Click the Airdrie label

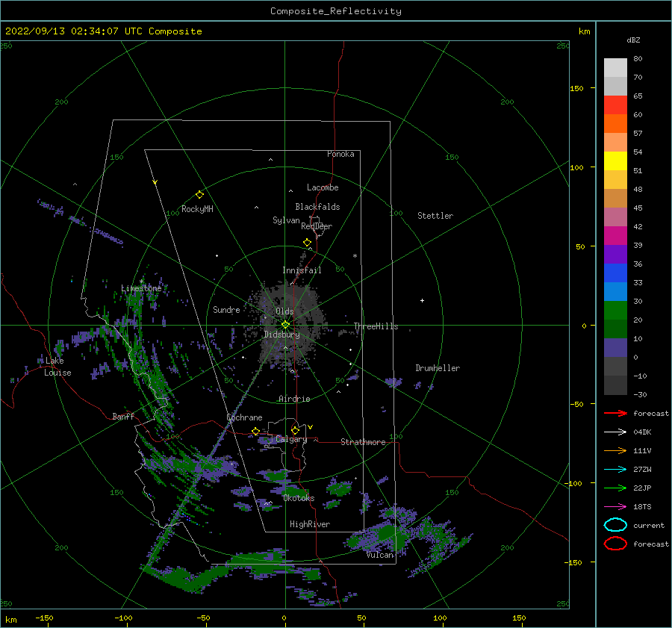pyautogui.click(x=294, y=399)
